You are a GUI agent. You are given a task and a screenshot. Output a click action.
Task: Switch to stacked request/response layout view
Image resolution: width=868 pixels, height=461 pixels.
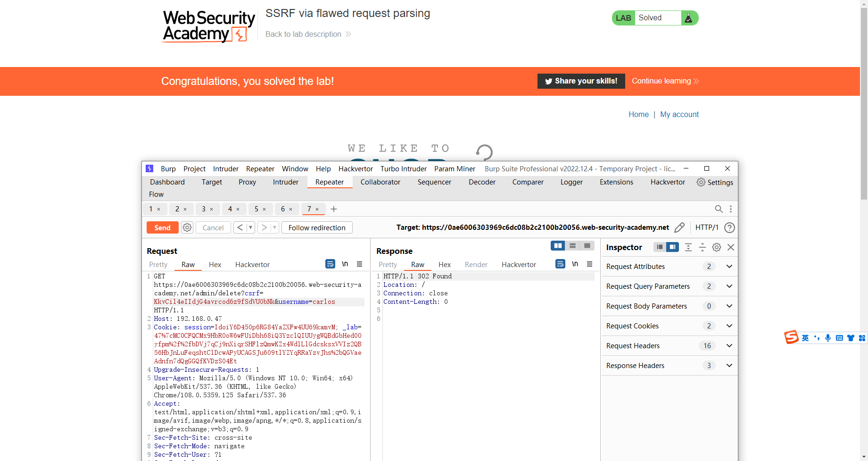click(x=572, y=245)
